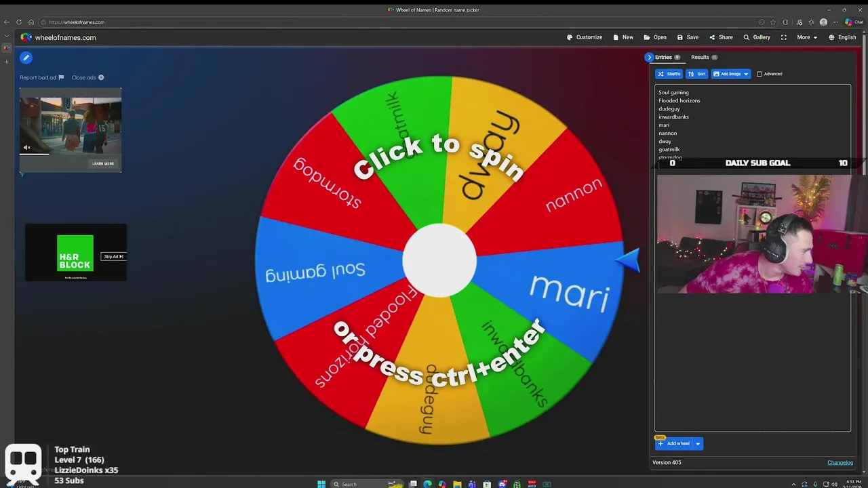Open File Explorer from taskbar
The width and height of the screenshot is (868, 488).
coord(457,484)
